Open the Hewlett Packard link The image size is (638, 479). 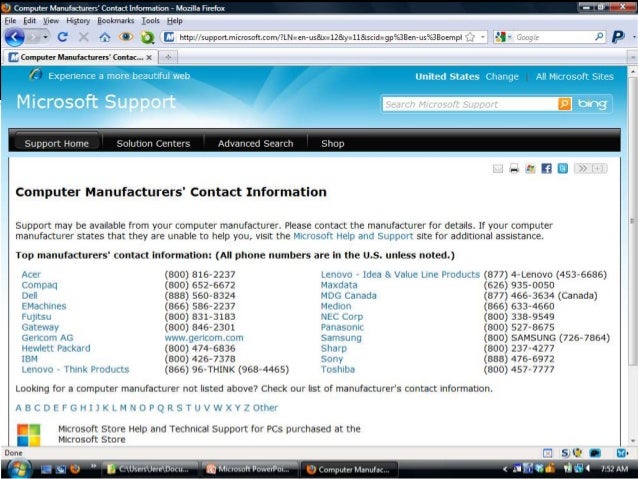pos(56,349)
